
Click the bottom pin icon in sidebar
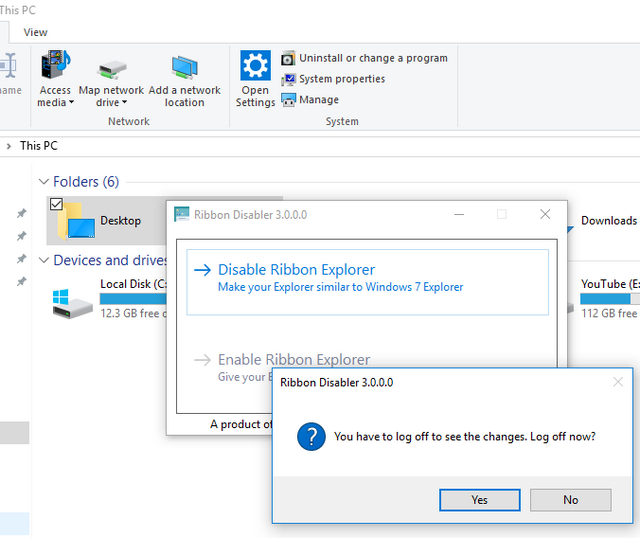(x=21, y=281)
